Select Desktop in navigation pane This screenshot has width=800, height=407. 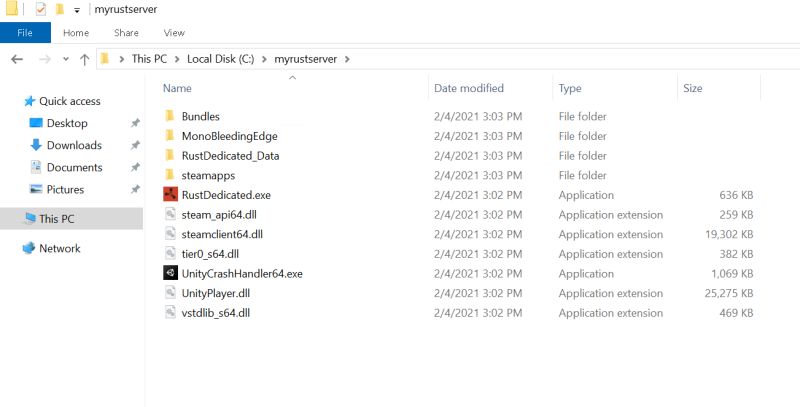[67, 123]
